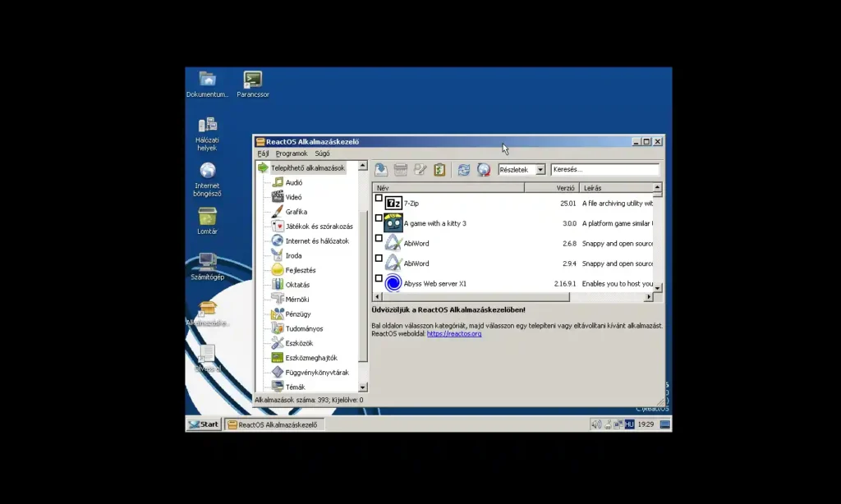This screenshot has width=841, height=504.
Task: Click the ReactOS Alkalmazáskezelő taskbar button
Action: click(274, 424)
